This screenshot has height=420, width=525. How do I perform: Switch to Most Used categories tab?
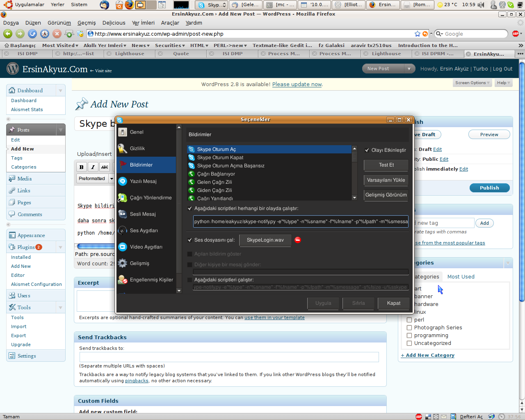click(x=461, y=277)
